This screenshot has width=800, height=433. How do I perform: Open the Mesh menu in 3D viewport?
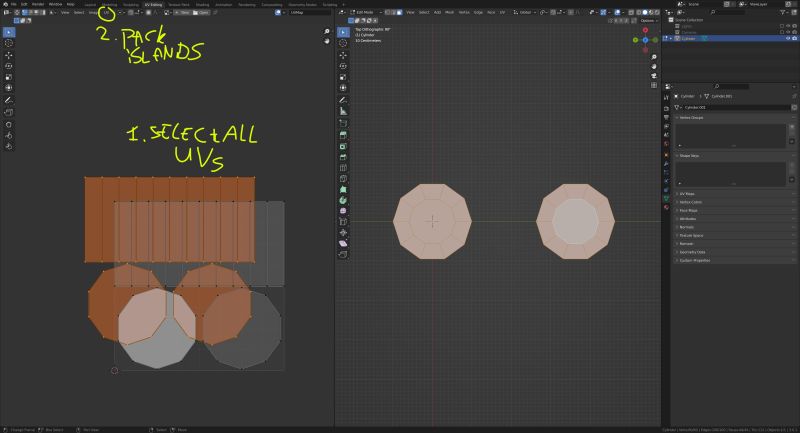[449, 12]
